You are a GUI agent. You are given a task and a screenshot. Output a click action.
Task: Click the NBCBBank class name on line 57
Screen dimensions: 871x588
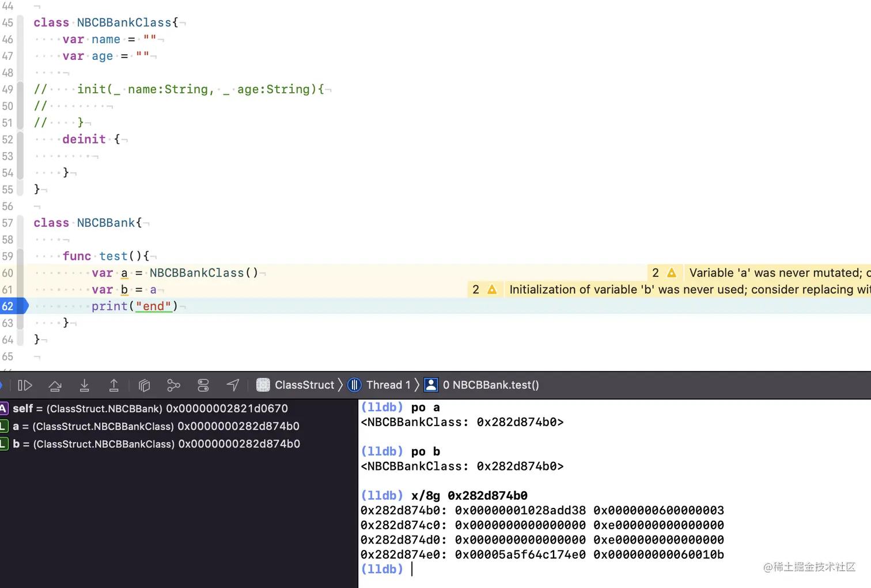tap(106, 223)
